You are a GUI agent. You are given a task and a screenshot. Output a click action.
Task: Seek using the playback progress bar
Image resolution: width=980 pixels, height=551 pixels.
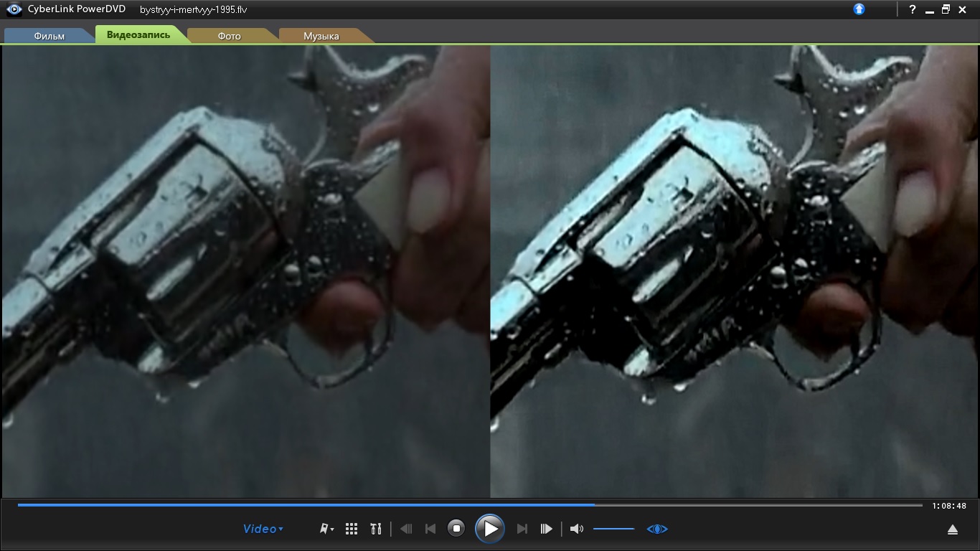pos(470,505)
